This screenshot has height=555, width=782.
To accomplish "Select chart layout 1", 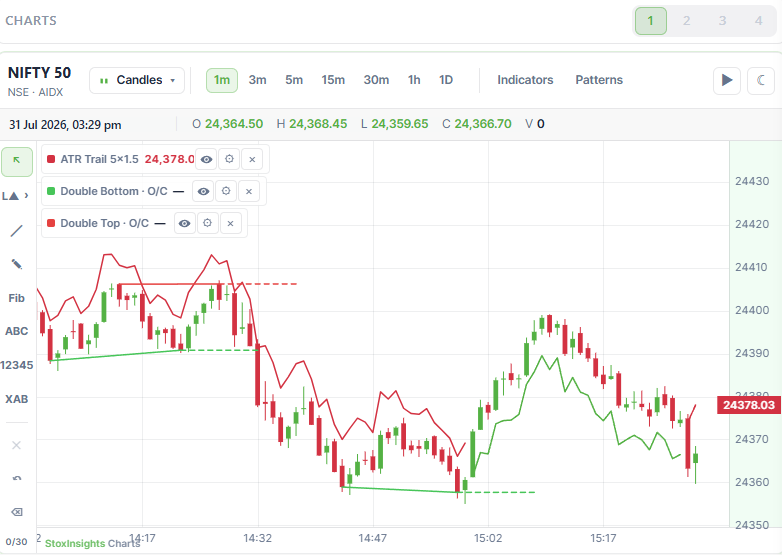I will [x=651, y=21].
